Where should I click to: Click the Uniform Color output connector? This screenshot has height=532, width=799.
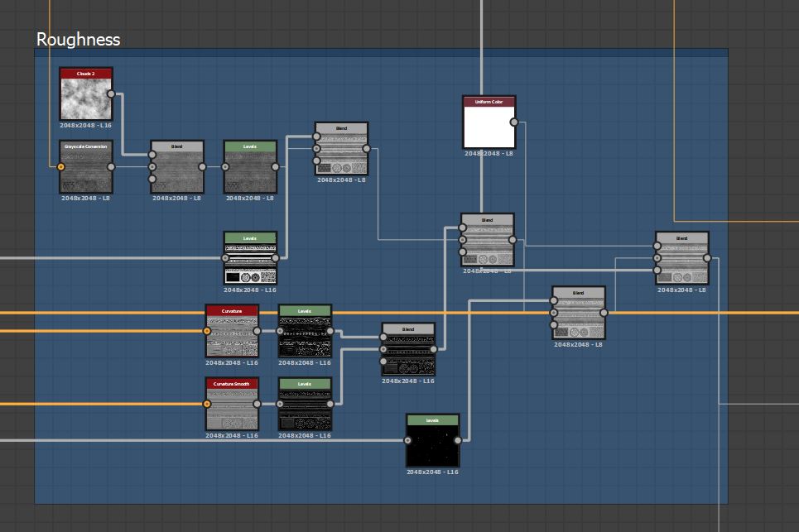pos(514,122)
